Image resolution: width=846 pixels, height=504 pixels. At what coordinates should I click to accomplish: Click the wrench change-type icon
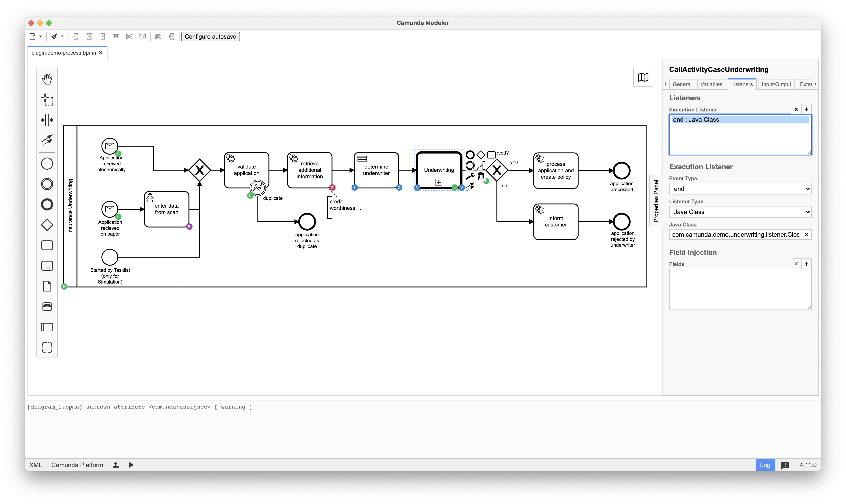coord(470,176)
